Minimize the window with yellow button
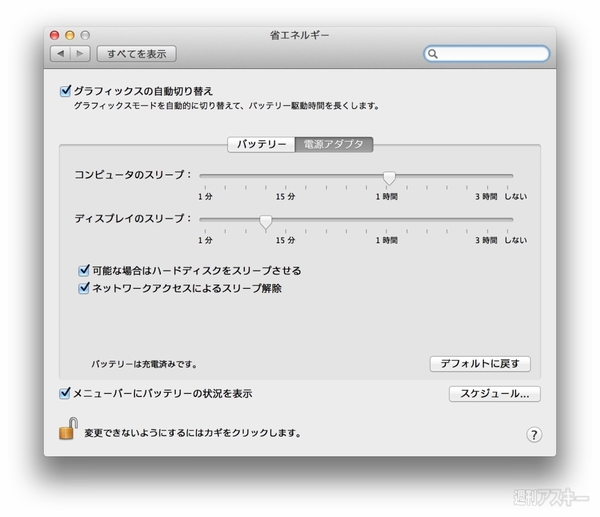Viewport: 600px width, 517px height. [x=70, y=35]
